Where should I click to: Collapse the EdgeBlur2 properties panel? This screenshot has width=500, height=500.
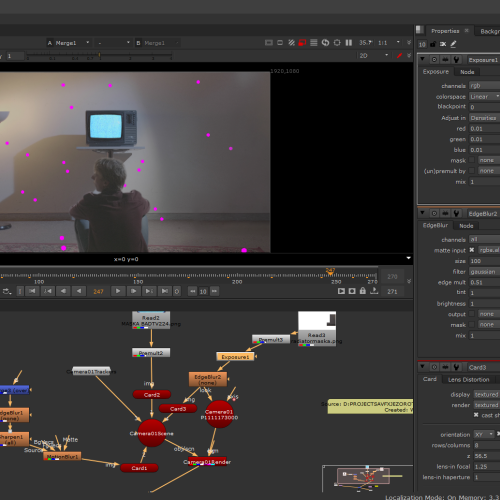tap(422, 213)
